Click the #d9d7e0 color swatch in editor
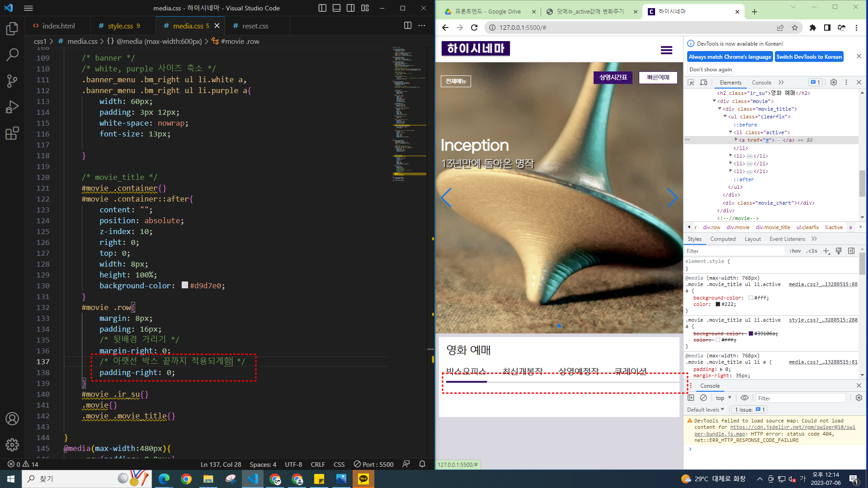This screenshot has width=868, height=488. [x=184, y=285]
